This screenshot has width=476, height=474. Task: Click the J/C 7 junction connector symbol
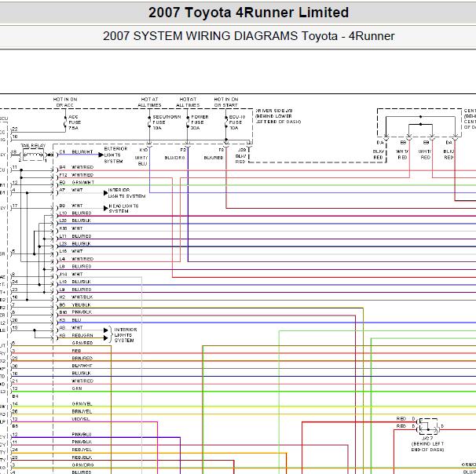[x=427, y=426]
